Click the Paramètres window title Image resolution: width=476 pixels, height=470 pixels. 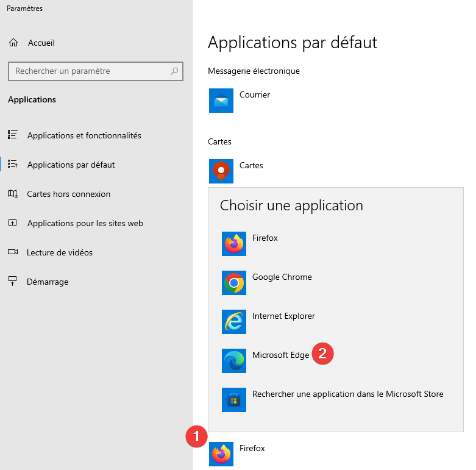pos(24,9)
